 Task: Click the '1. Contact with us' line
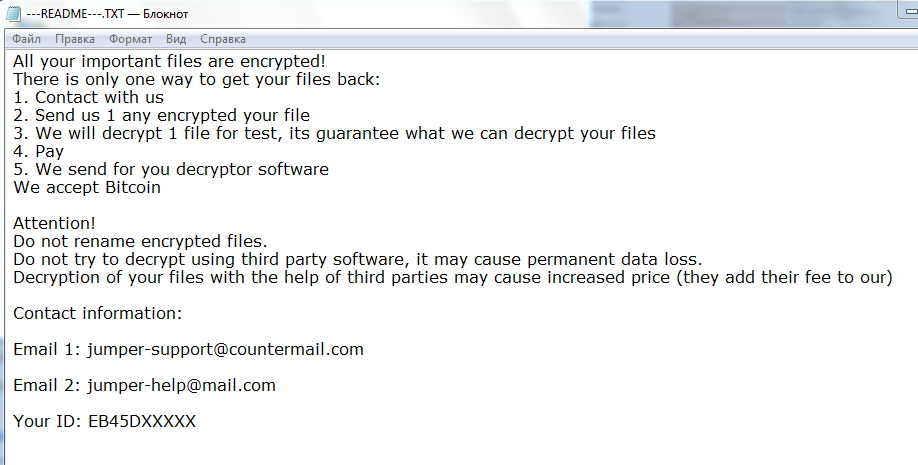pos(88,98)
